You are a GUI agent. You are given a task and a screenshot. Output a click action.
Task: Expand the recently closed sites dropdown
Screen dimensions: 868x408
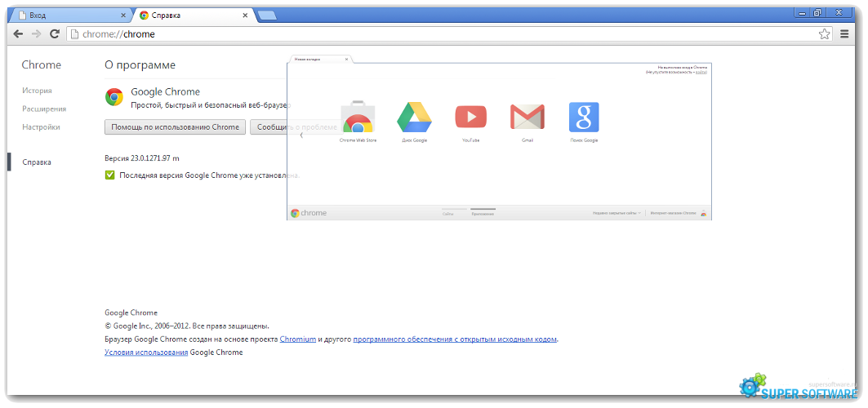tap(617, 213)
